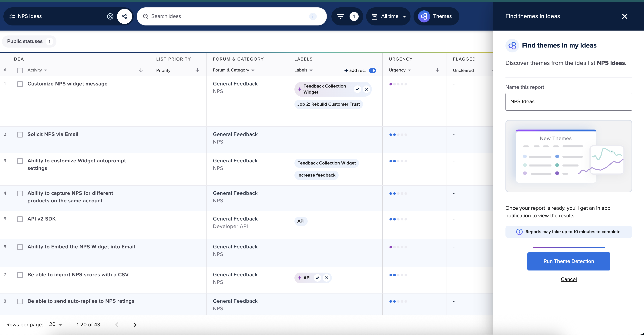Click the share icon beside NPS Ideas filter
Image resolution: width=644 pixels, height=335 pixels.
point(125,16)
